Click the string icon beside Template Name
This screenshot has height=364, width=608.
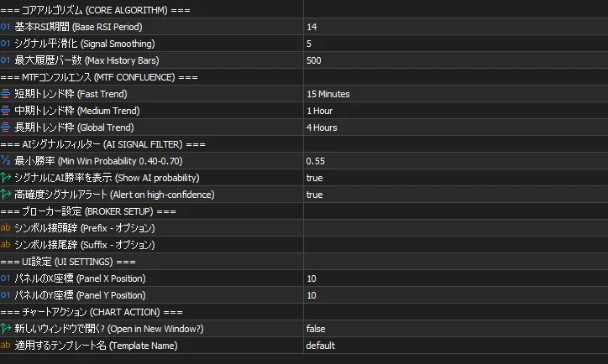coord(6,346)
